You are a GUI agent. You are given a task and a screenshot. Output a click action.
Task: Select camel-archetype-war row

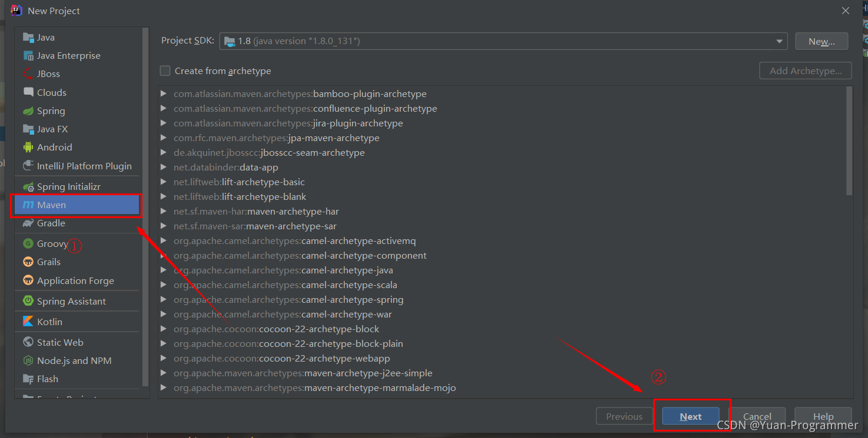[x=503, y=315]
